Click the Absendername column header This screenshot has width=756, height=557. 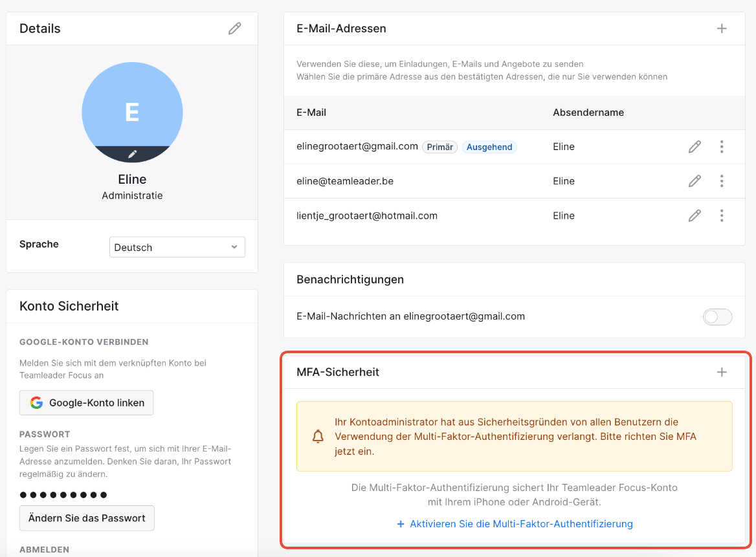(588, 113)
